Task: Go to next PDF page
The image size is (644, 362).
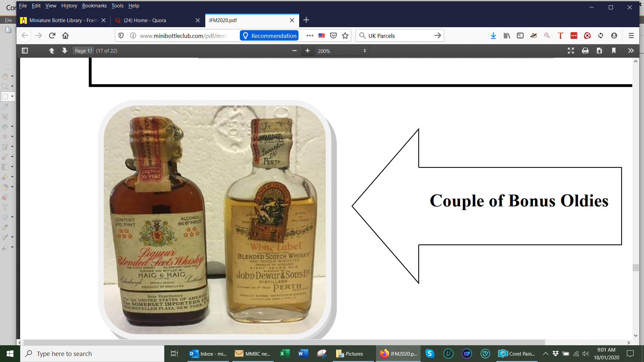Action: click(x=65, y=51)
